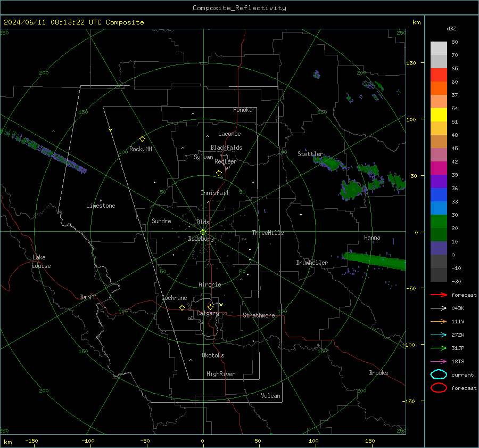Viewport: 479px width, 448px height.
Task: Select the 30 dBZ green swatch
Action: tap(439, 222)
